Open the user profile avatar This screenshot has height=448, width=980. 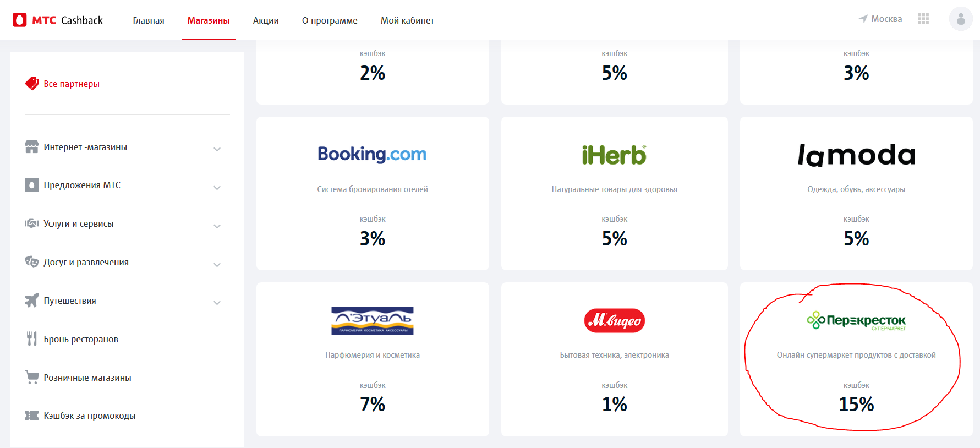pyautogui.click(x=961, y=19)
